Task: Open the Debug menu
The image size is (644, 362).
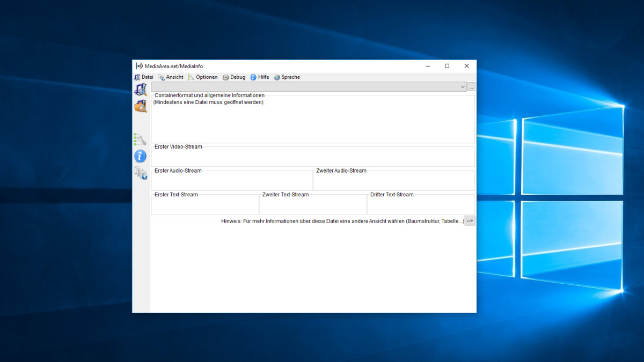Action: coord(234,77)
